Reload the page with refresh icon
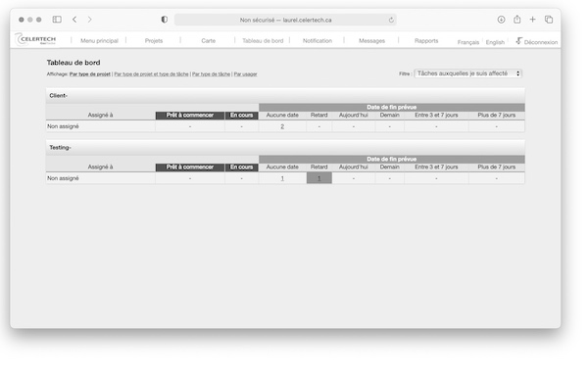This screenshot has width=588, height=383. [x=391, y=20]
